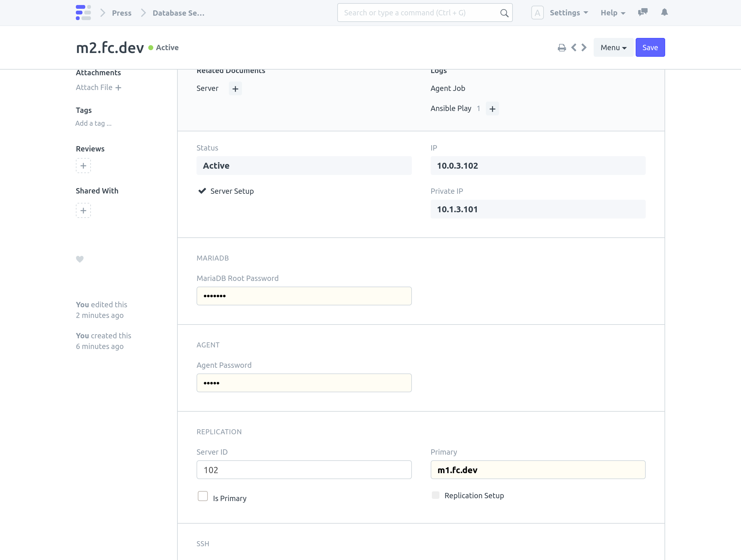Go to next document with right arrow
The width and height of the screenshot is (741, 560).
coord(584,47)
